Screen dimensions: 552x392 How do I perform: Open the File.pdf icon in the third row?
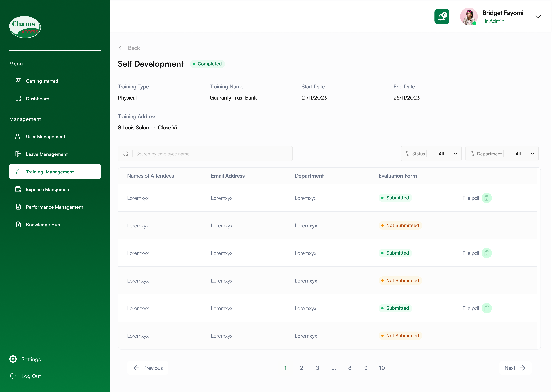pyautogui.click(x=487, y=253)
